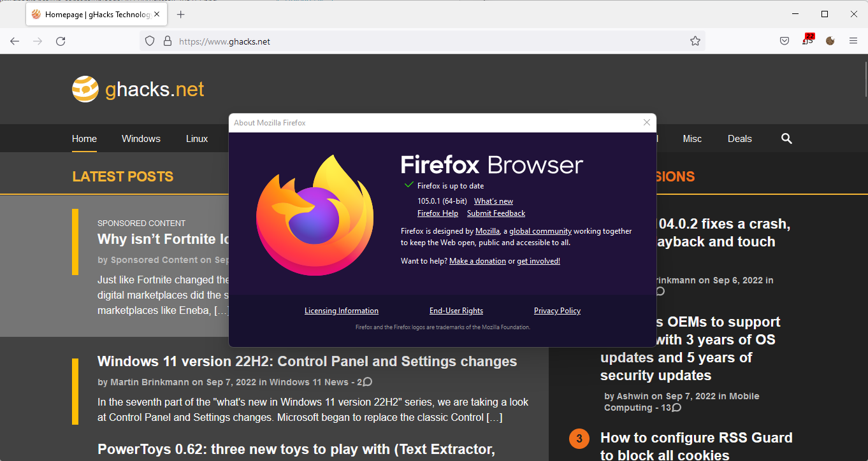Open a new tab

(x=181, y=15)
